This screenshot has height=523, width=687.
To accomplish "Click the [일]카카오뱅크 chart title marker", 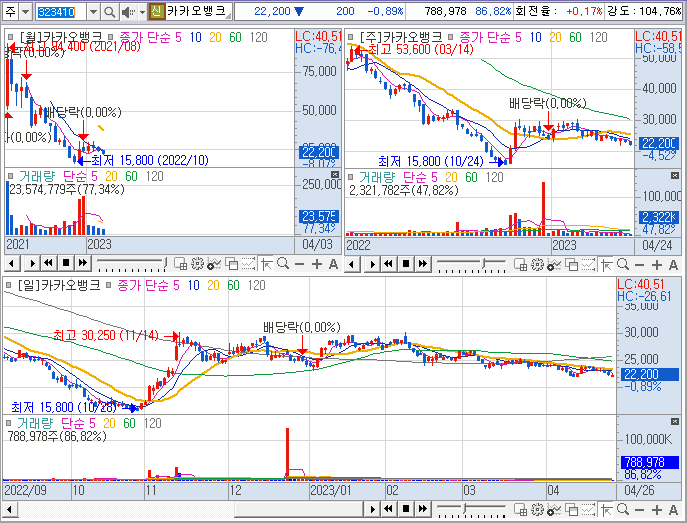I will [8, 285].
